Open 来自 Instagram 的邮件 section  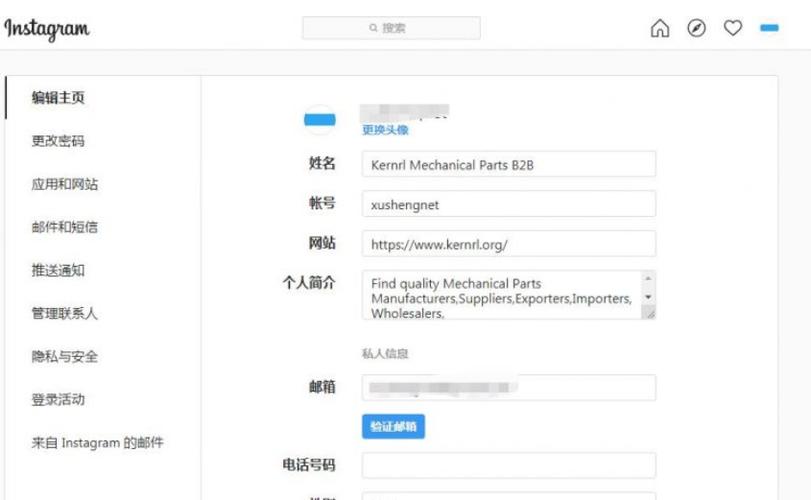pyautogui.click(x=97, y=443)
